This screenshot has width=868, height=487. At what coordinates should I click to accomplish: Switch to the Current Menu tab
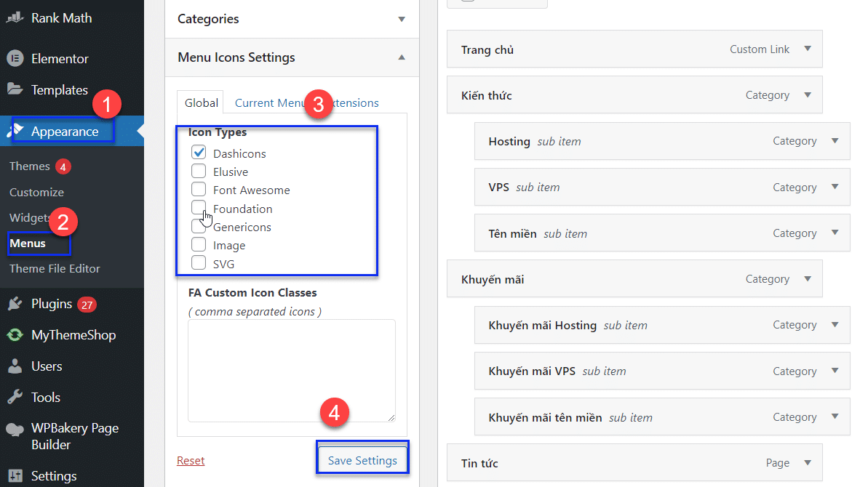(258, 102)
